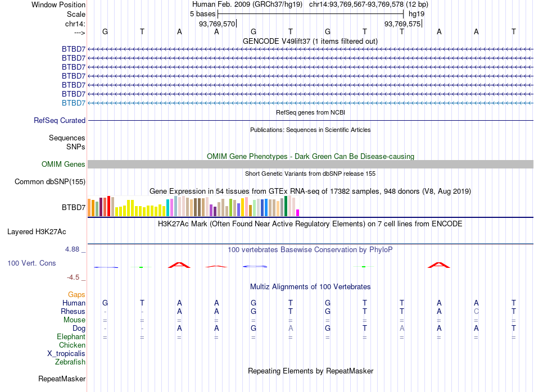
Task: Click the 93,769,575 coordinate marker
Action: tap(403, 24)
